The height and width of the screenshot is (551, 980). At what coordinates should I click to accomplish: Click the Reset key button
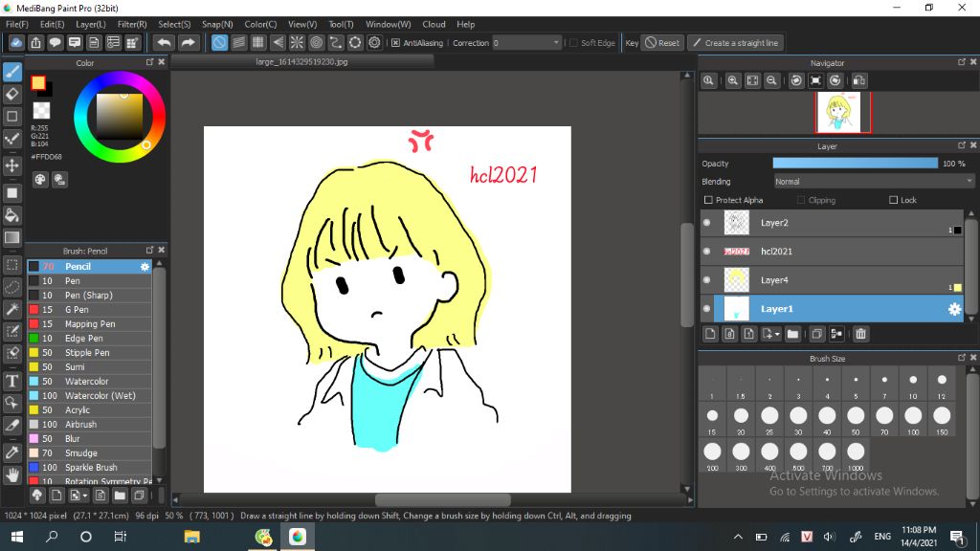[662, 43]
